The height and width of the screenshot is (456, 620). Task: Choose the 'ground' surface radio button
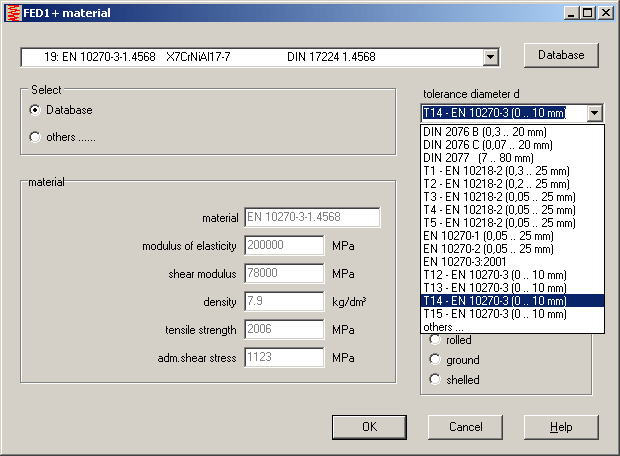pyautogui.click(x=434, y=360)
